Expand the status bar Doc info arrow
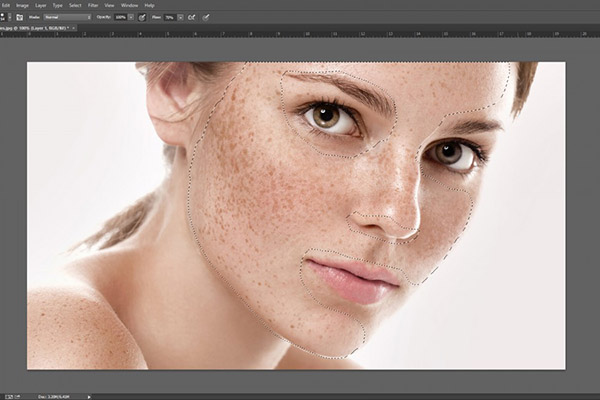The height and width of the screenshot is (400, 600). (91, 395)
